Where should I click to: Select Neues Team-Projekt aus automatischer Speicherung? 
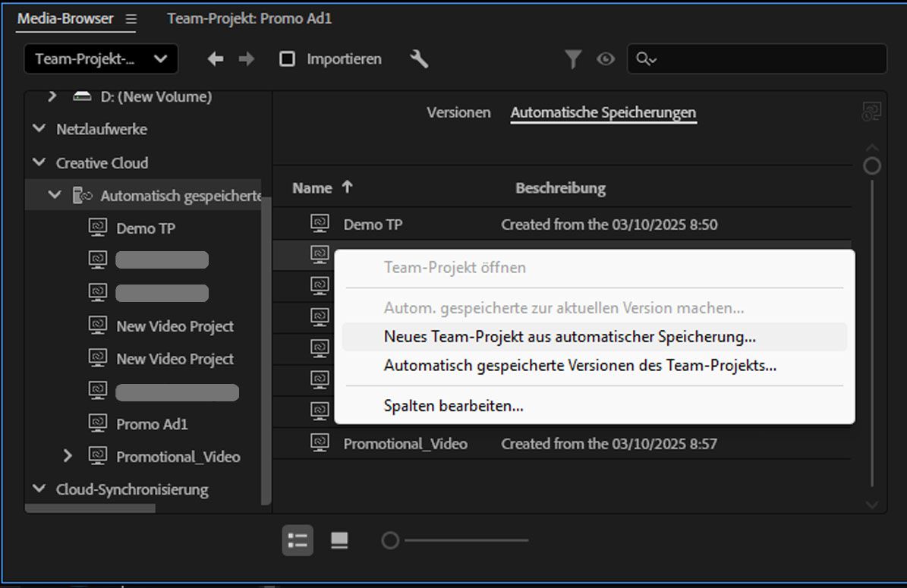pos(569,337)
